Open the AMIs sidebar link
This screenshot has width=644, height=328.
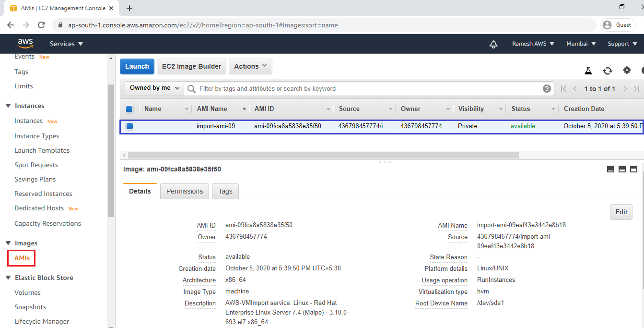(22, 258)
